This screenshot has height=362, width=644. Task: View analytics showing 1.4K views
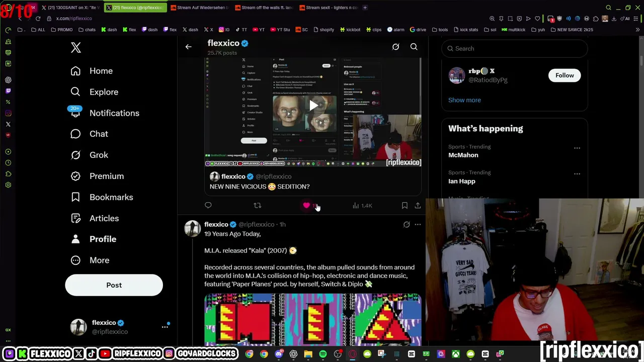coord(362,206)
